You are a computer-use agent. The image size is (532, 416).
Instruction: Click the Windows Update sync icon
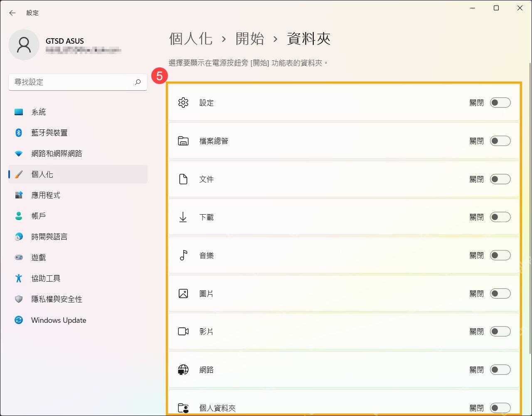[x=19, y=320]
